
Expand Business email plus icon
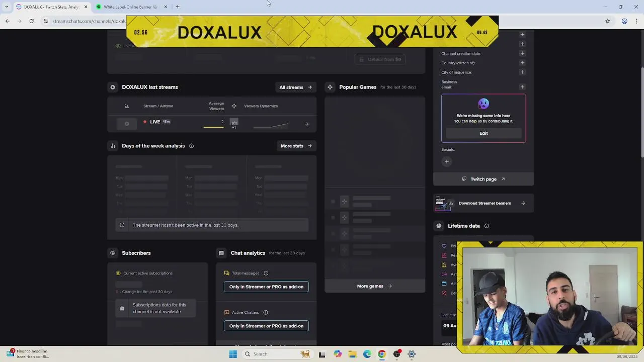coord(522,87)
